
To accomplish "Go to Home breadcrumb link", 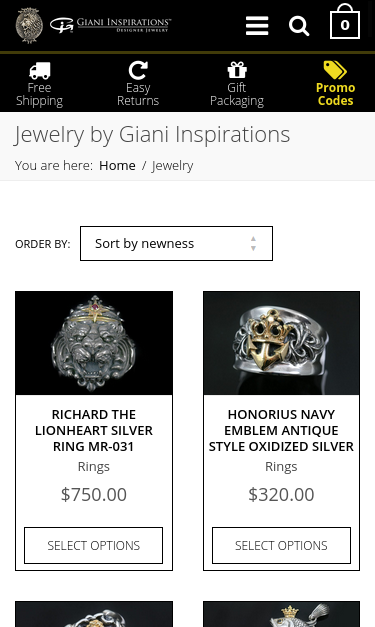I will click(x=117, y=165).
